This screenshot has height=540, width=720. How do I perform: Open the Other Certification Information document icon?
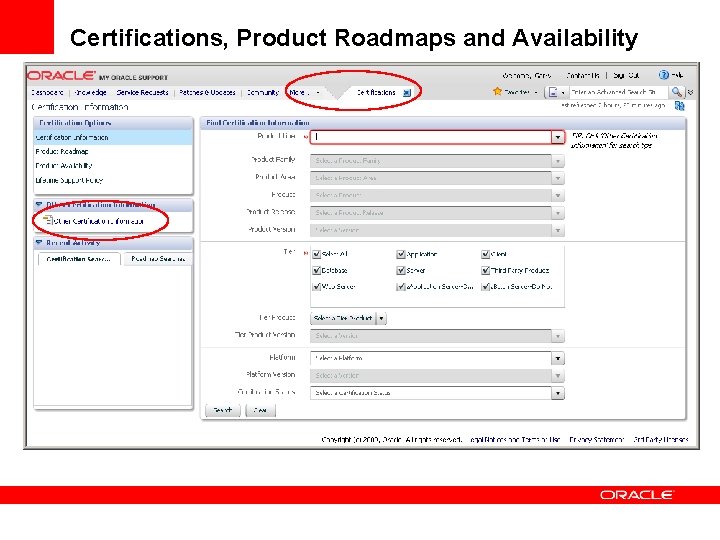pyautogui.click(x=48, y=220)
